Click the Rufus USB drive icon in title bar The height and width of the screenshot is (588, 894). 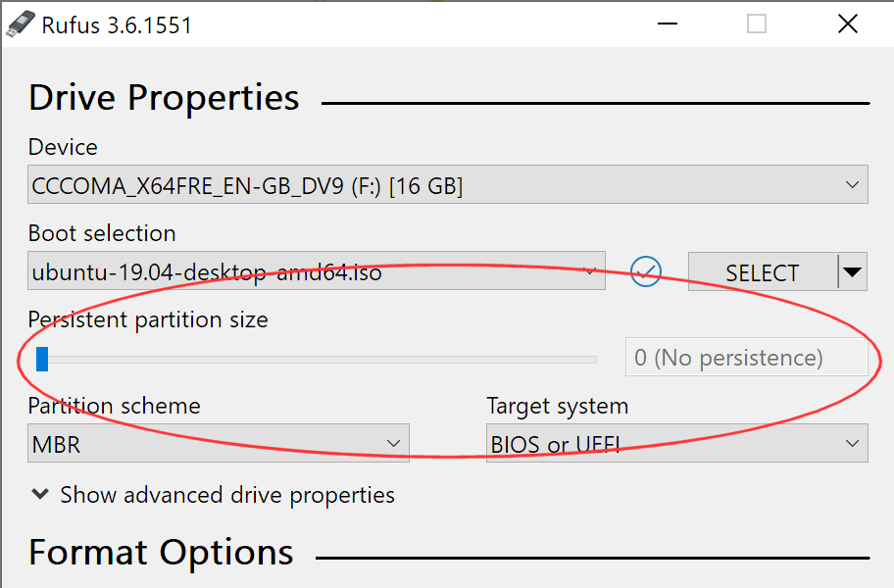[21, 24]
